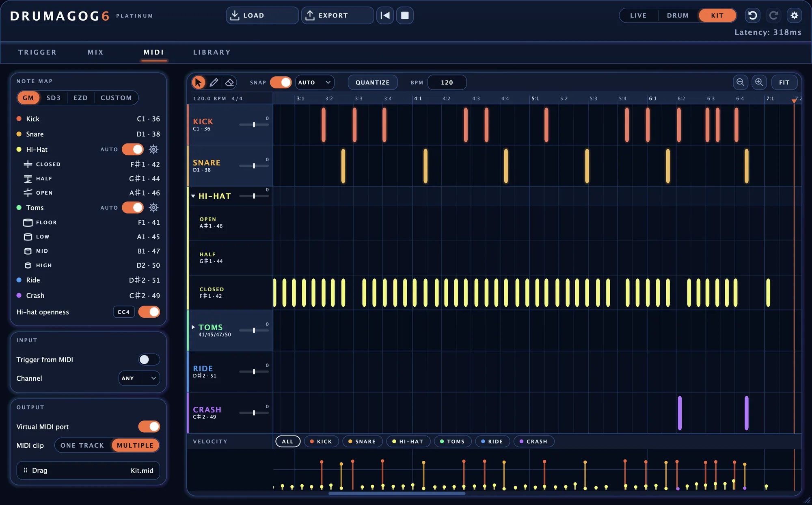This screenshot has width=812, height=505.
Task: Stop playback with the stop button
Action: coord(405,15)
